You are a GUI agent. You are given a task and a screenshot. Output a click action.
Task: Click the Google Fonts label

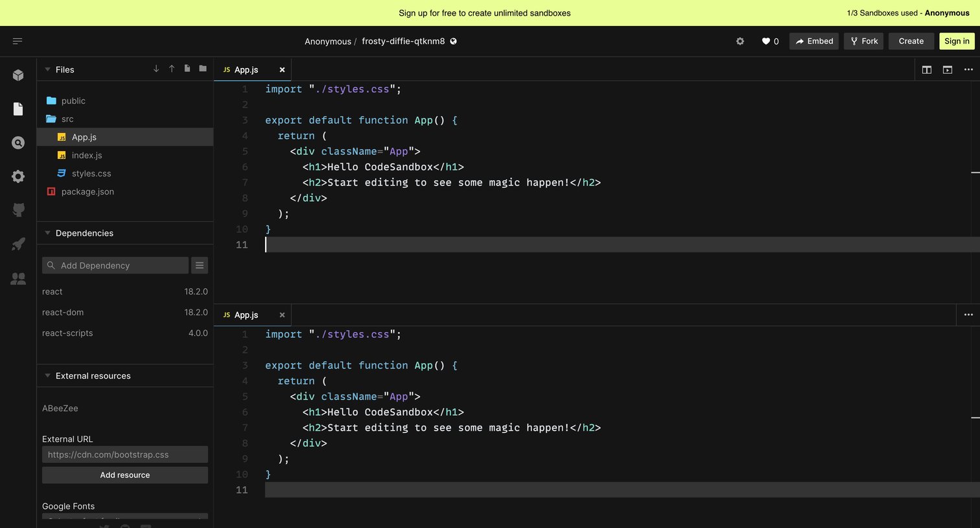68,506
